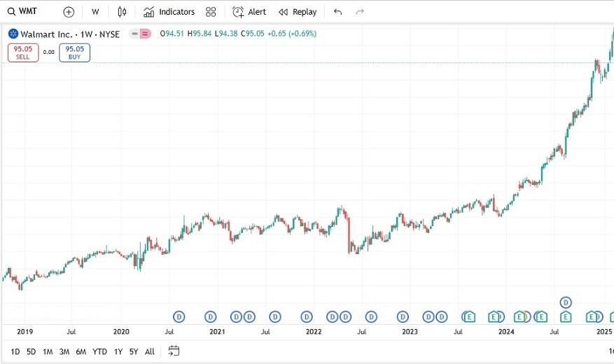Click the undo arrow
614x364 pixels.
[x=338, y=12]
